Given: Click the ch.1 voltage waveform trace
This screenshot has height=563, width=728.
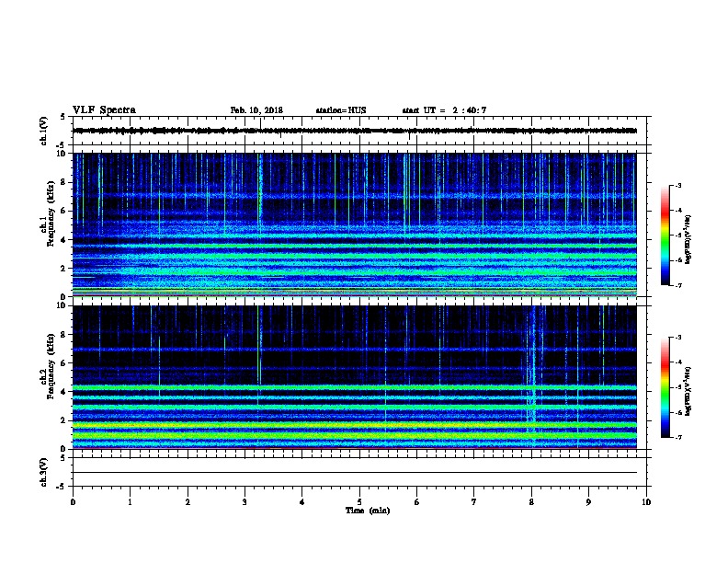Looking at the screenshot, I should click(355, 131).
